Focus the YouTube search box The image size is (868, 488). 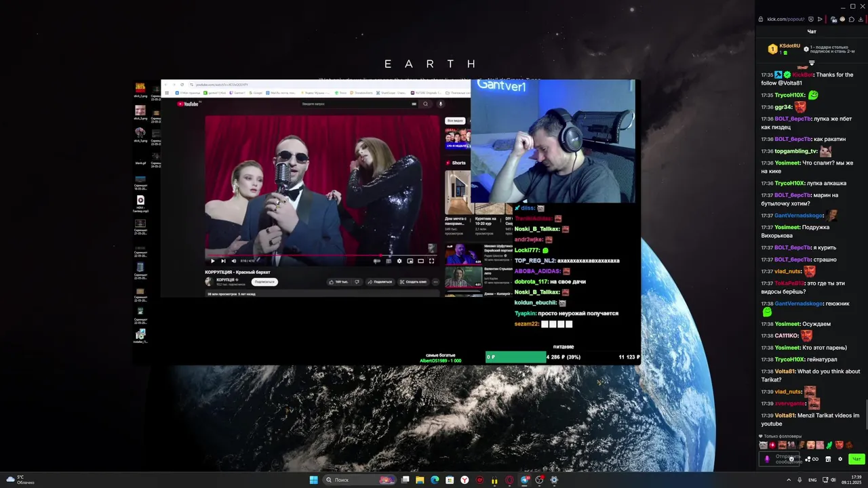coord(358,104)
